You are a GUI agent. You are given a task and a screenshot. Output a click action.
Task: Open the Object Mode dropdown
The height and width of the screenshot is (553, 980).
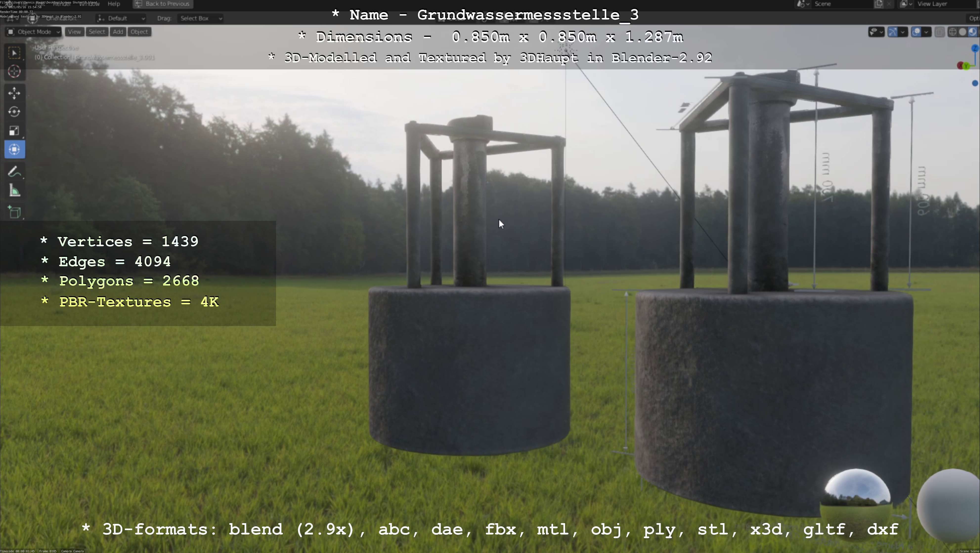click(33, 32)
